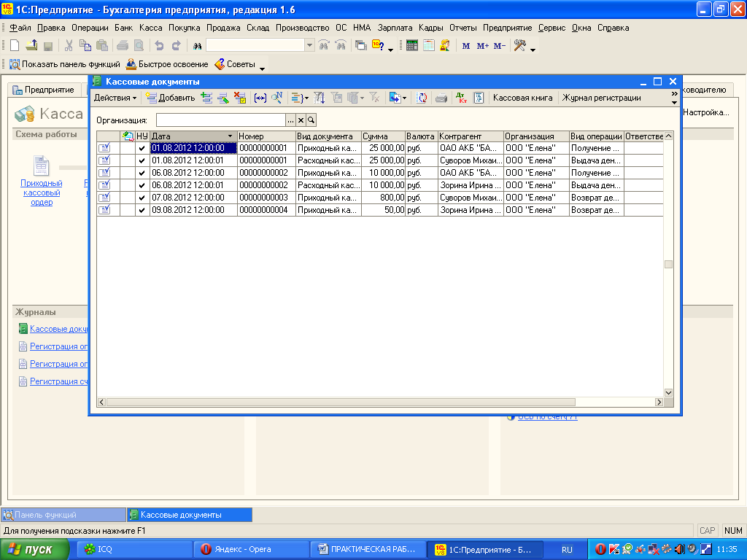This screenshot has height=560, width=747.
Task: Clear the Организация field with X button
Action: click(x=301, y=120)
